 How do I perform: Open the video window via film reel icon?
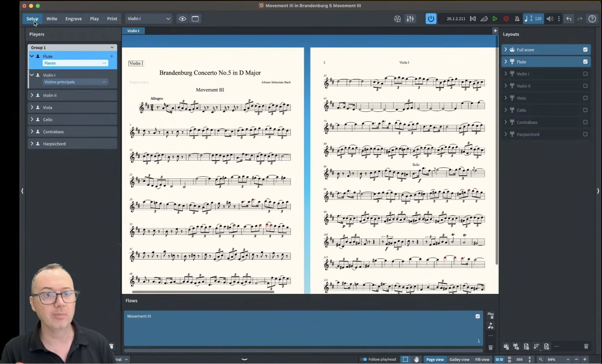397,19
